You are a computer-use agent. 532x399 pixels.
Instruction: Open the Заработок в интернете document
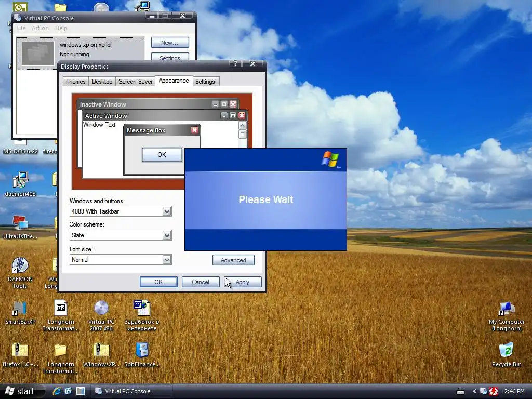[x=142, y=315]
